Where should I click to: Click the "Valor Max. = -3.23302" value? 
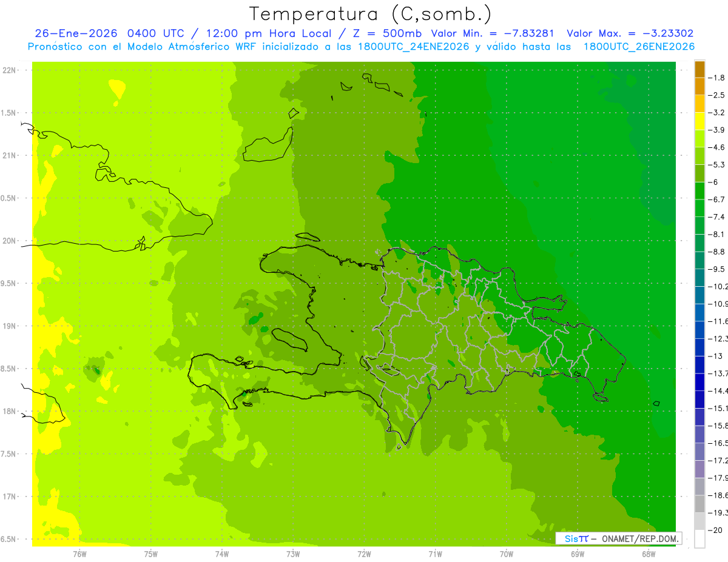(x=630, y=33)
